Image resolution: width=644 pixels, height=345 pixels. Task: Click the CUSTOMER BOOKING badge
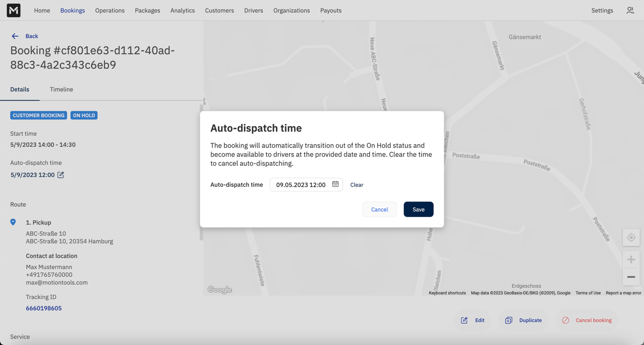click(39, 115)
